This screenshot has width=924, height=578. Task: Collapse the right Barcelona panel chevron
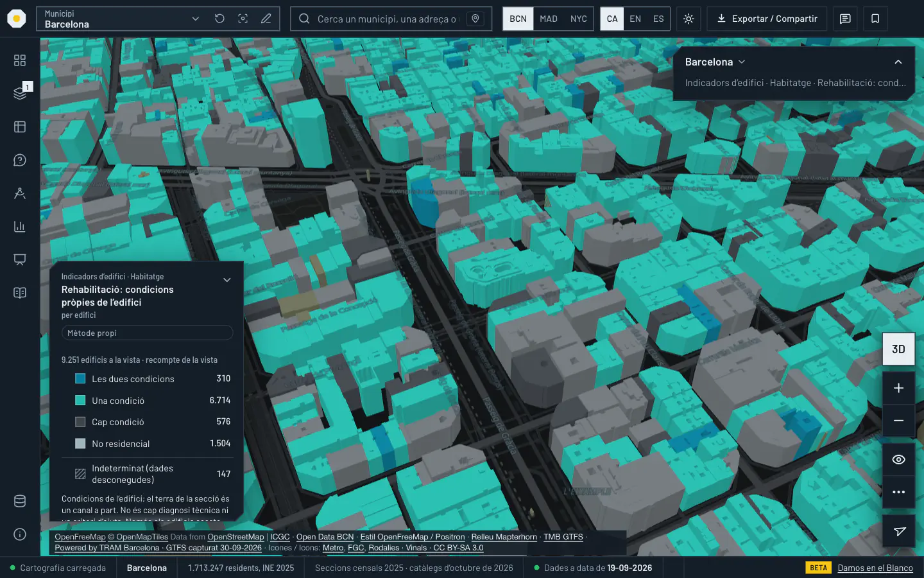point(898,62)
